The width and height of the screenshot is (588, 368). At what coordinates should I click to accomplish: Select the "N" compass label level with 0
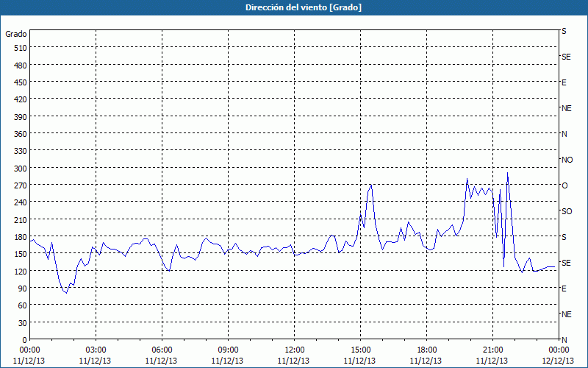click(564, 340)
